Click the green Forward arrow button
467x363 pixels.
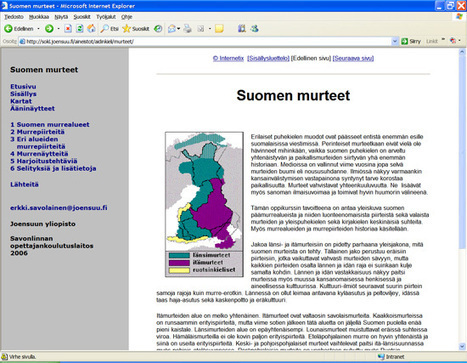pyautogui.click(x=49, y=29)
